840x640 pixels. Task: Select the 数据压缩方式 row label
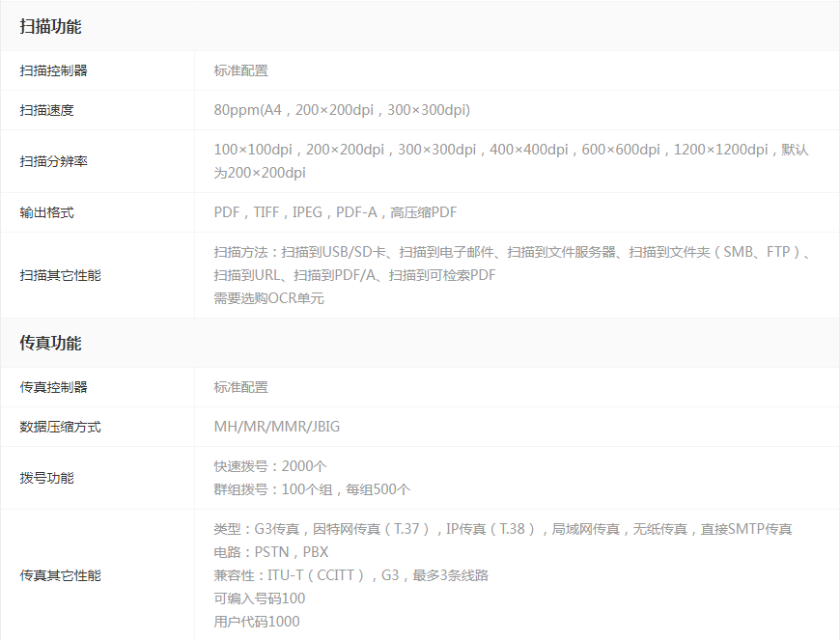tap(58, 426)
